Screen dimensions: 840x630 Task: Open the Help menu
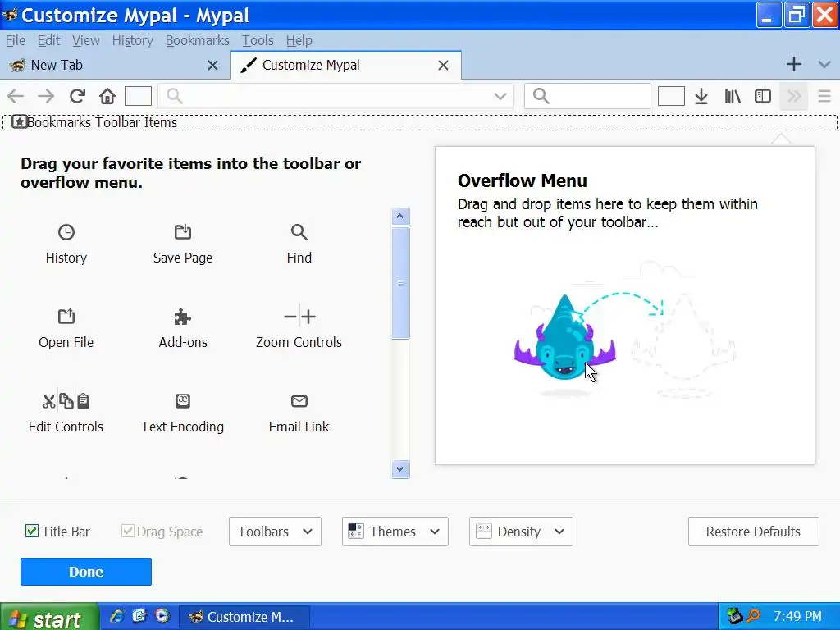click(x=299, y=41)
